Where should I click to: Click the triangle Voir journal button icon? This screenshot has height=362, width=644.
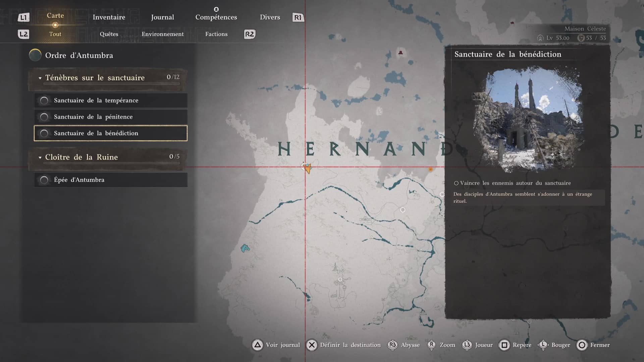point(257,345)
